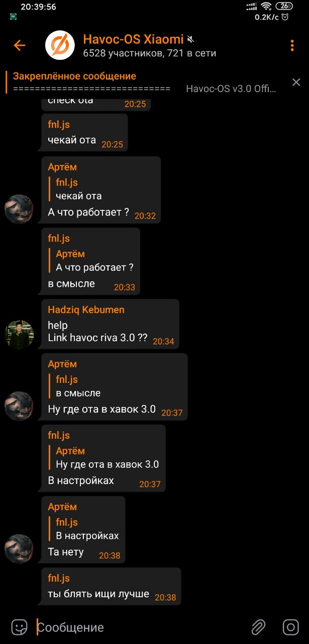Open the camera icon in the message bar
Screen dimensions: 309x644
coord(291,627)
